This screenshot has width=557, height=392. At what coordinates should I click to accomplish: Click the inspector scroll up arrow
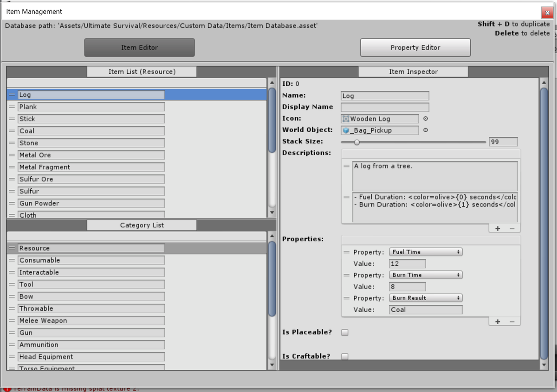pos(544,83)
